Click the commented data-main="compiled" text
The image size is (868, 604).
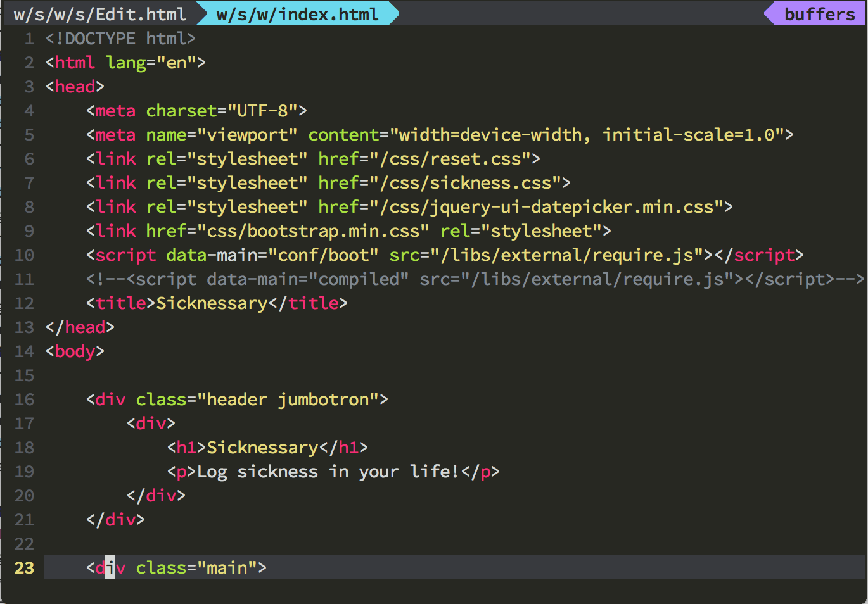[308, 279]
